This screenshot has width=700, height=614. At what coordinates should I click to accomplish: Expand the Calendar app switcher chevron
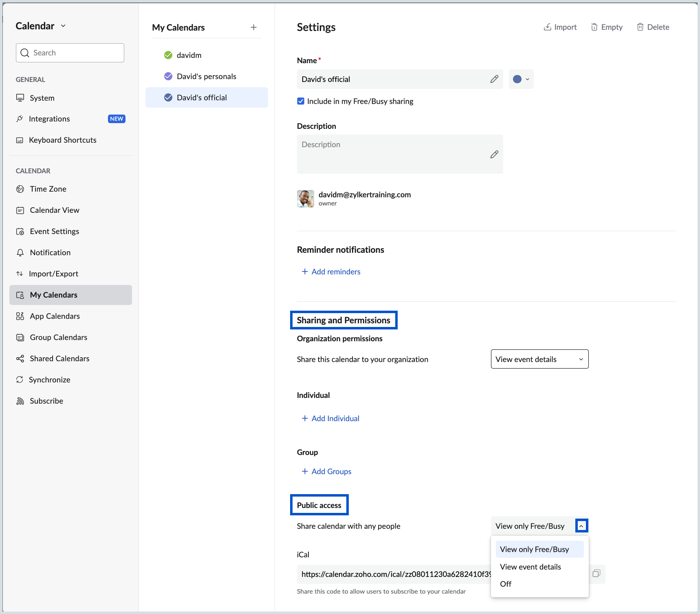[63, 26]
